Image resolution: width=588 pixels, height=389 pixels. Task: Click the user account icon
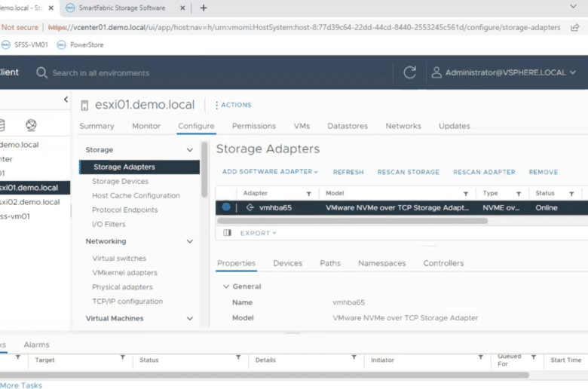tap(436, 72)
